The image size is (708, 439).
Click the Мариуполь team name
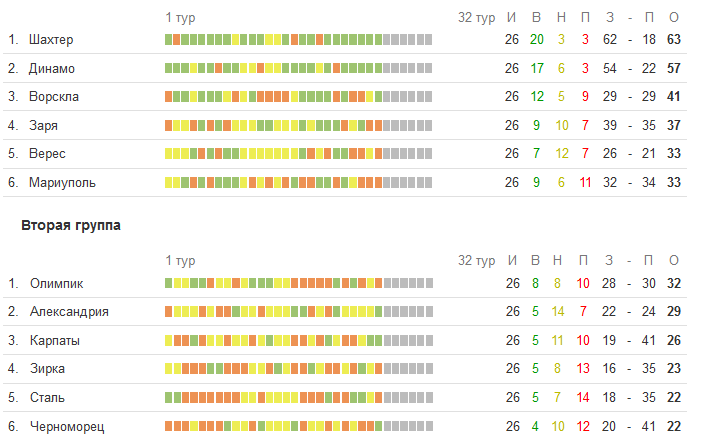(62, 183)
